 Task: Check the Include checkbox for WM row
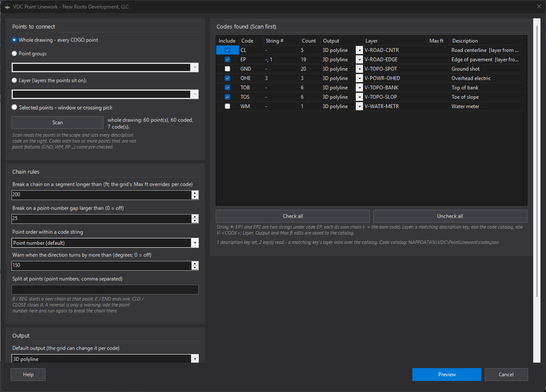point(227,106)
